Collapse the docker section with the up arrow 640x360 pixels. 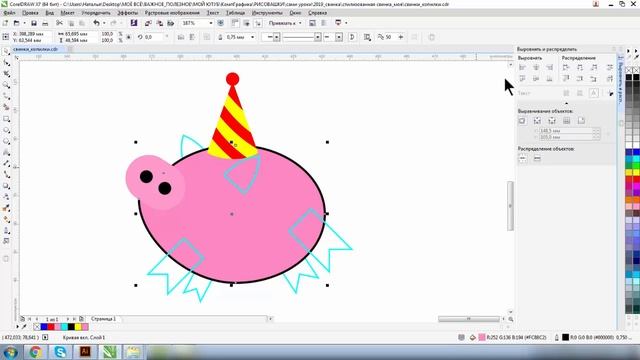[566, 103]
